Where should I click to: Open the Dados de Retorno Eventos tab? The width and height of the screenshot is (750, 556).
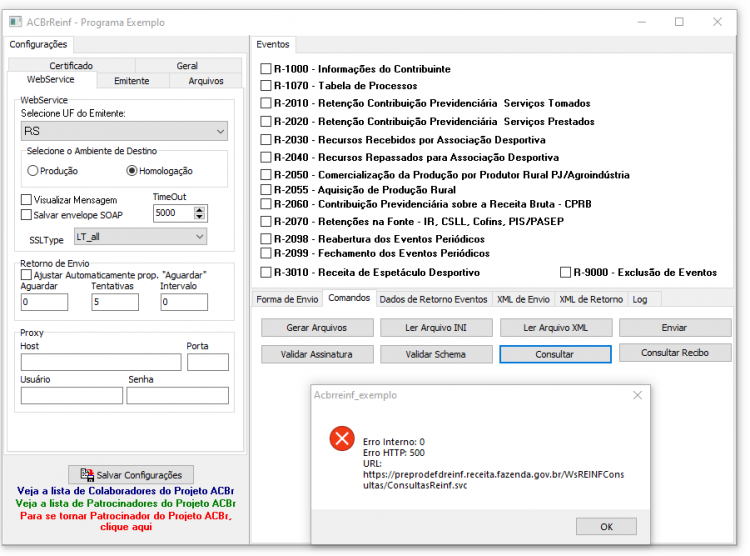(433, 300)
